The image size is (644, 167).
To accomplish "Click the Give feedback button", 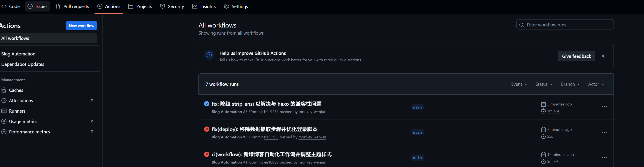I will tap(577, 56).
